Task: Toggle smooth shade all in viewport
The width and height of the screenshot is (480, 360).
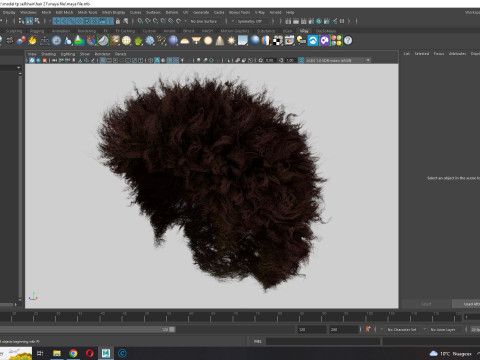Action: (x=157, y=60)
